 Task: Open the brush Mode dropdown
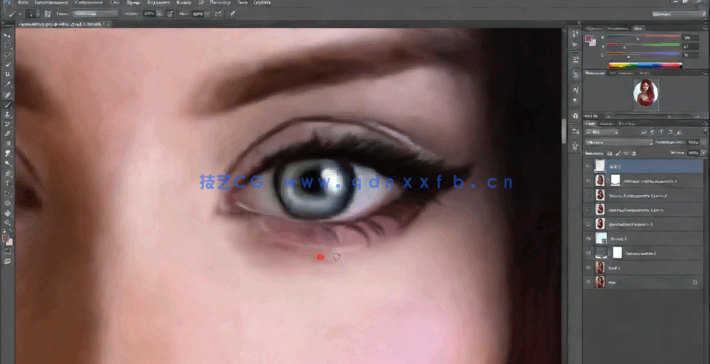[x=95, y=14]
